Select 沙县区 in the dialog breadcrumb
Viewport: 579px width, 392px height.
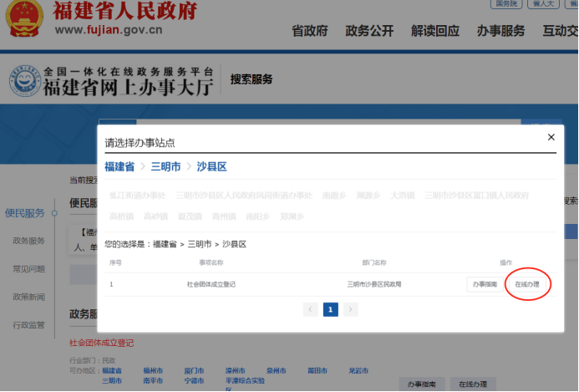tap(211, 167)
